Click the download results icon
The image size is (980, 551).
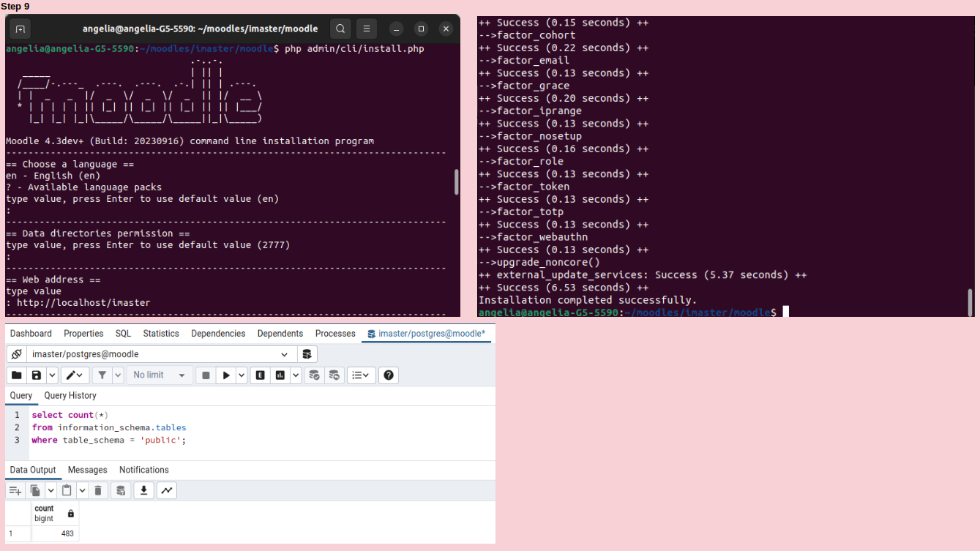(x=144, y=490)
